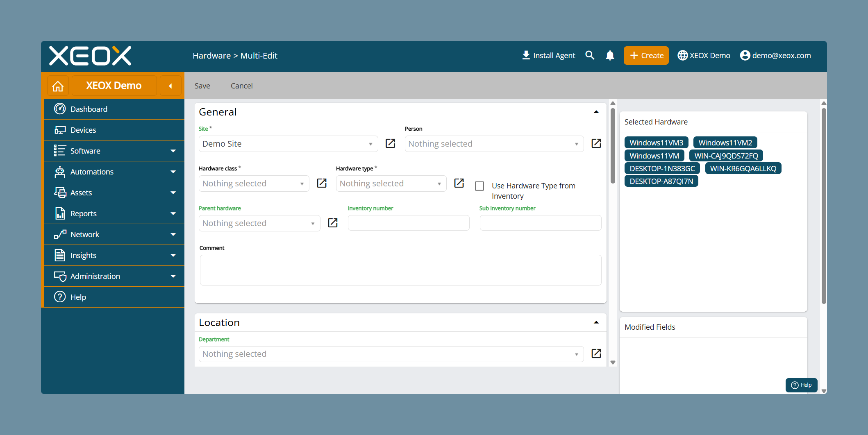Click the globe icon for XEOX Demo
The image size is (868, 435).
click(682, 55)
